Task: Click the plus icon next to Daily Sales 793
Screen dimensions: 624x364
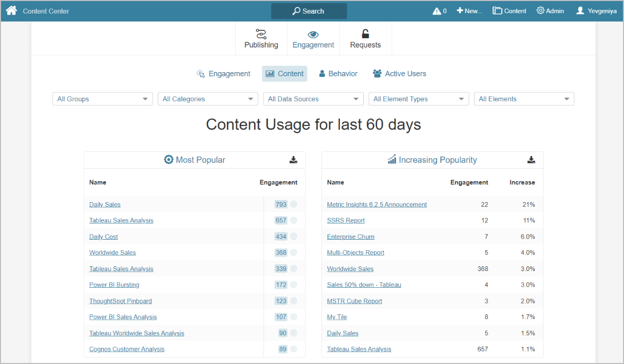Action: point(294,205)
